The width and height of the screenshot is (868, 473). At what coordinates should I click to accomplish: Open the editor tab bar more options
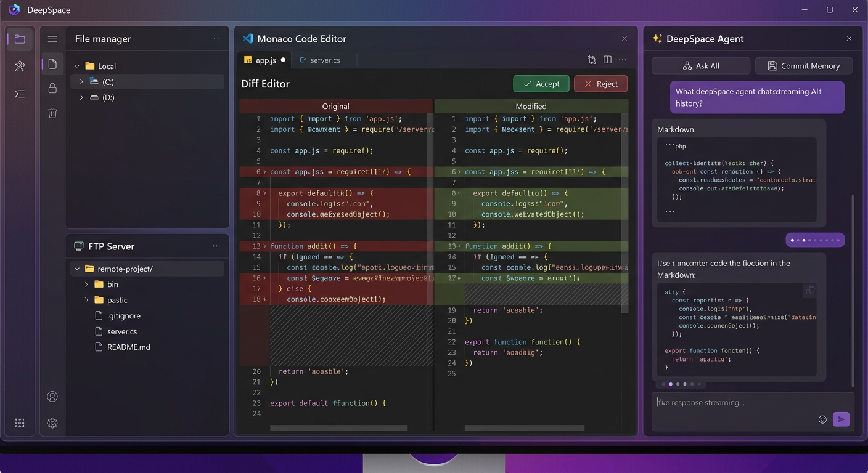click(x=623, y=60)
